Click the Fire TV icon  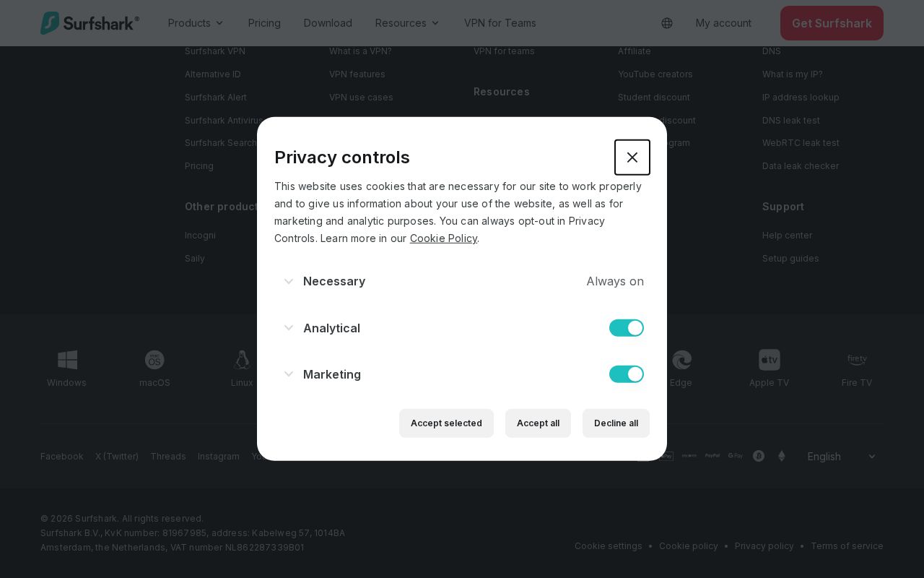[x=857, y=360]
